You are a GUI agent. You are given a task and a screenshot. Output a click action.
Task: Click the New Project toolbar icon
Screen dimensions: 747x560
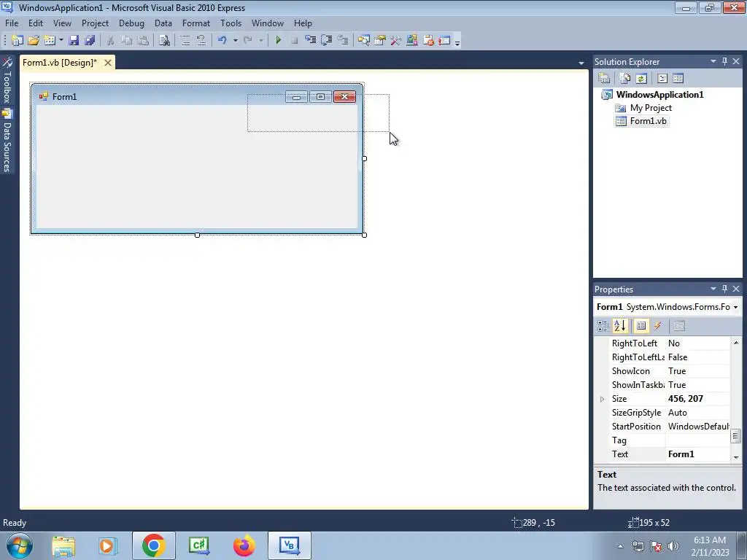click(x=18, y=41)
